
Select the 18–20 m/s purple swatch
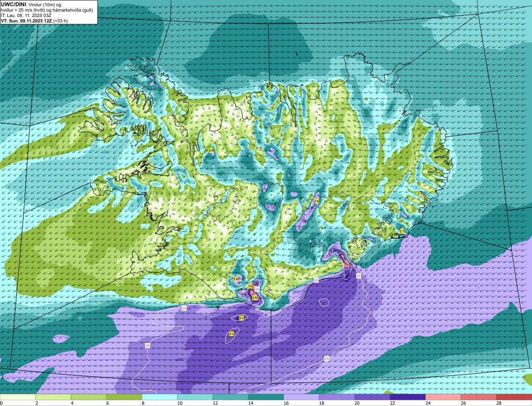coord(337,397)
